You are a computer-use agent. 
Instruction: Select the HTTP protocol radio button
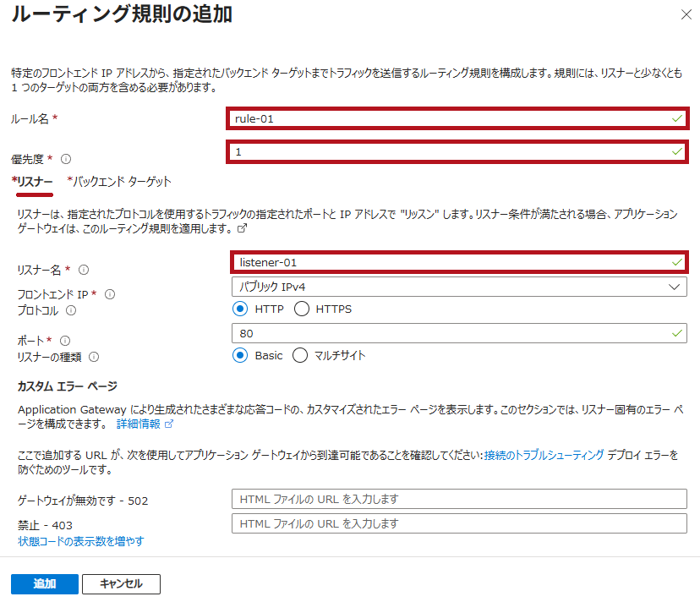[240, 309]
